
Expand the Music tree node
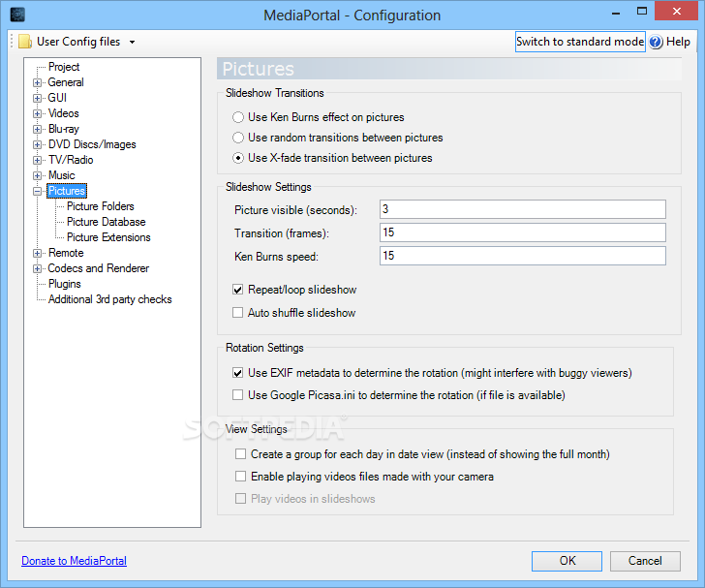pyautogui.click(x=38, y=175)
